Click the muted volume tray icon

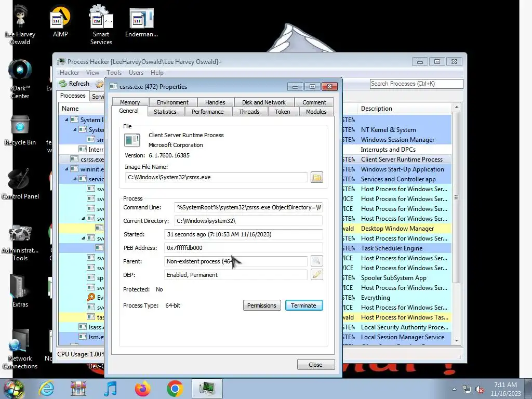tap(480, 390)
